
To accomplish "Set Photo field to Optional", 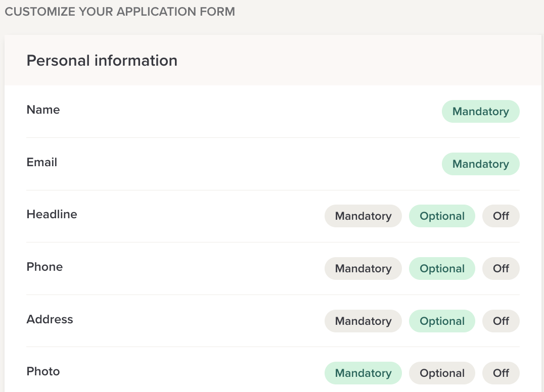I will (442, 373).
